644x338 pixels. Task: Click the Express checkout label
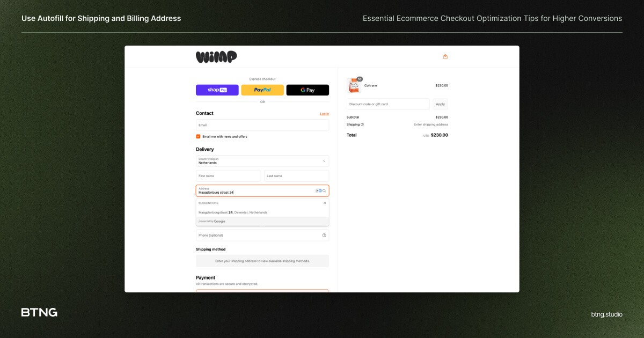pos(262,79)
